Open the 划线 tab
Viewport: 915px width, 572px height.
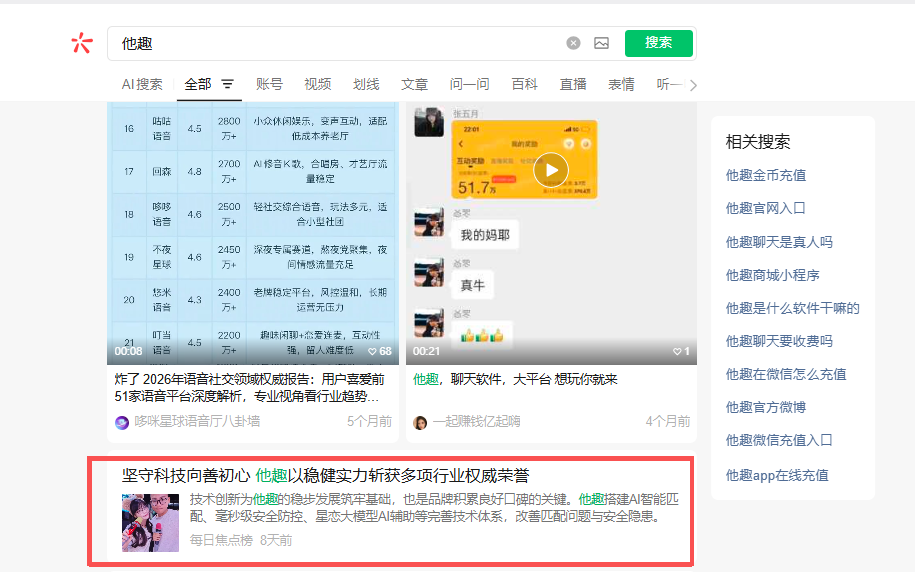[366, 85]
